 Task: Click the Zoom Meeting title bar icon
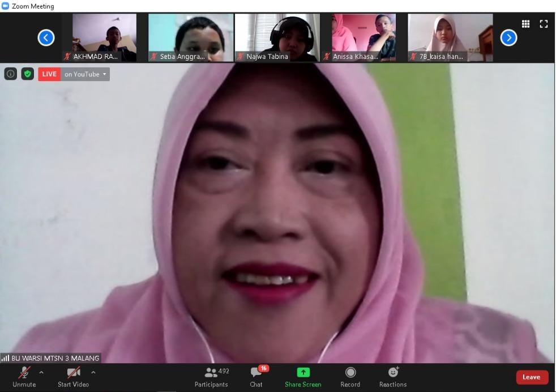pyautogui.click(x=5, y=6)
